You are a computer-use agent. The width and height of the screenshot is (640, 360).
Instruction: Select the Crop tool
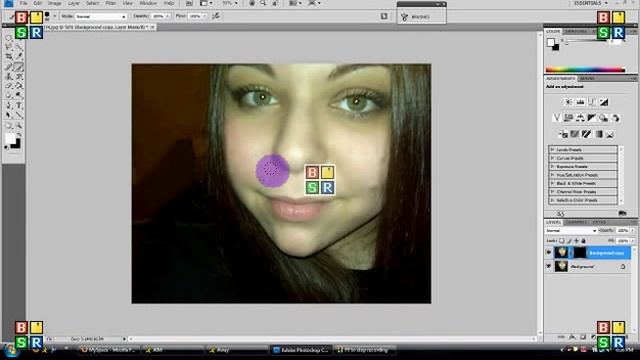point(8,57)
